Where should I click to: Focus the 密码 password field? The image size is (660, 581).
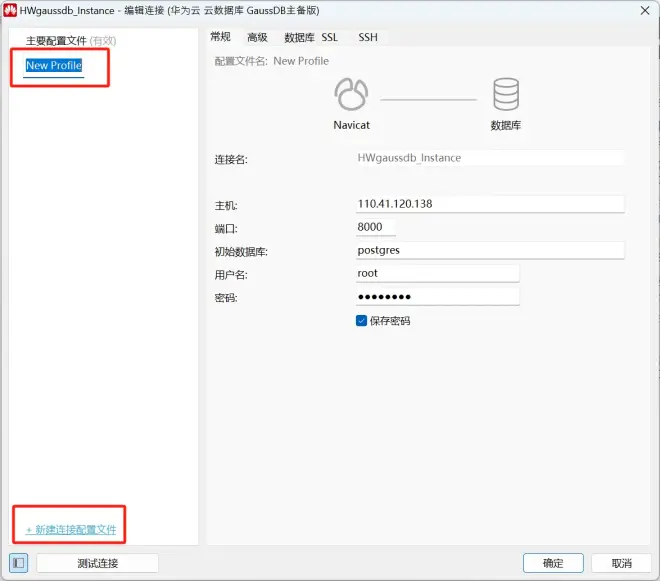(437, 297)
